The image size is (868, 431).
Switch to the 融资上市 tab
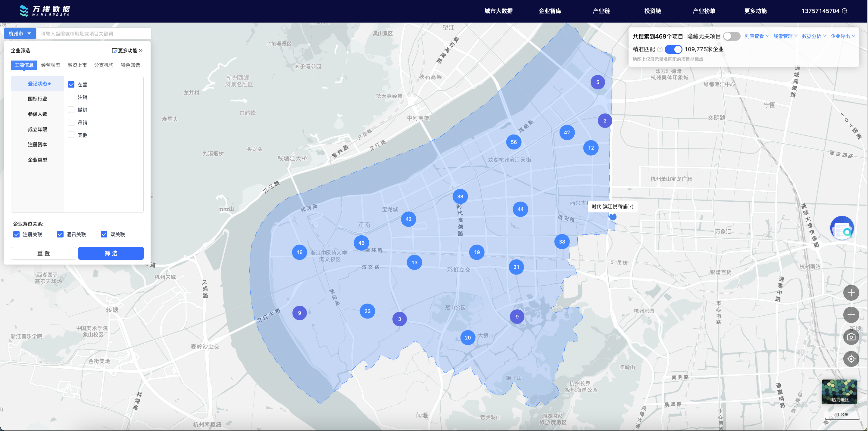click(x=77, y=65)
